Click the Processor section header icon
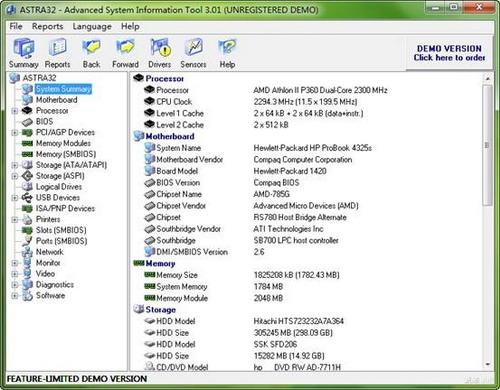Viewport: 500px width, 390px height. (138, 78)
